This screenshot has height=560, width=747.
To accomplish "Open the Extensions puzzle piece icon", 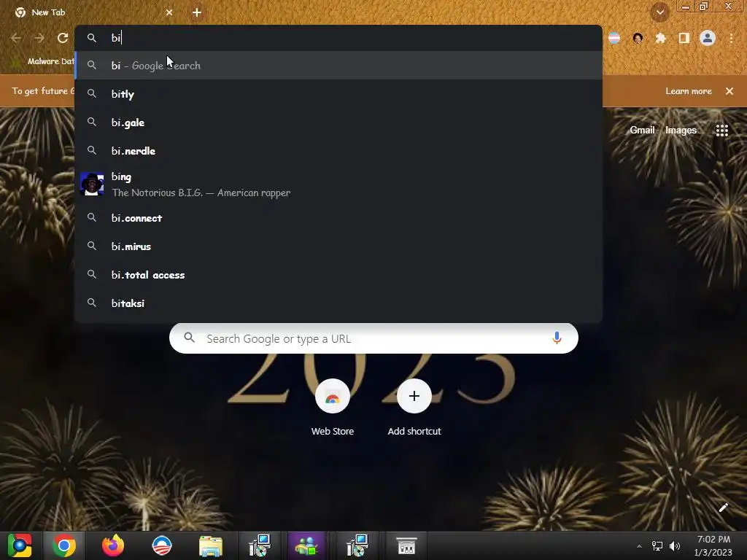I will point(660,38).
